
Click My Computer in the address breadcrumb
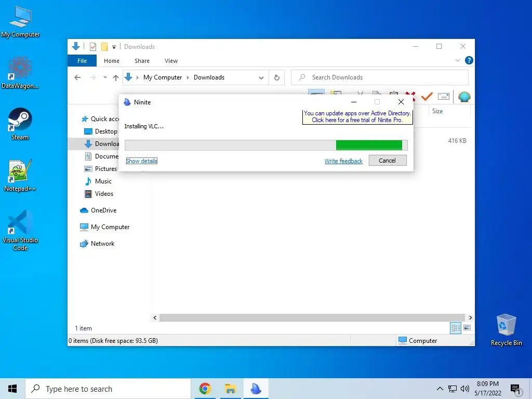163,77
